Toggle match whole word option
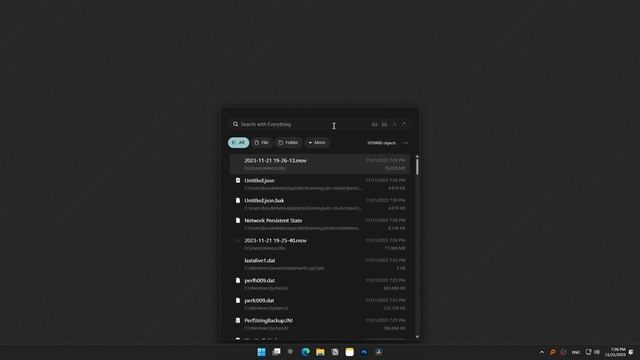Viewport: 640px width, 360px height. pyautogui.click(x=384, y=124)
